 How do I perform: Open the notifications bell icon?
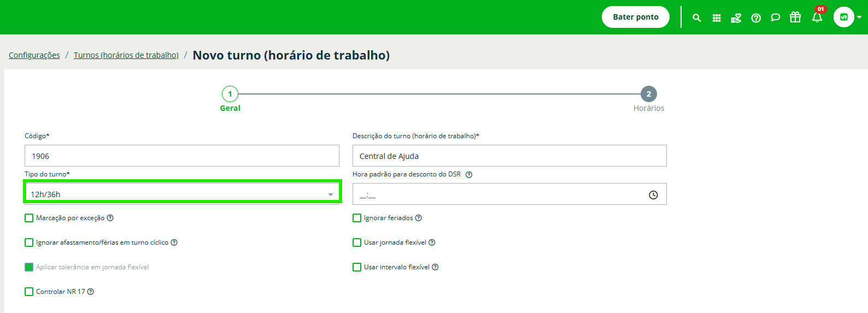[x=817, y=17]
